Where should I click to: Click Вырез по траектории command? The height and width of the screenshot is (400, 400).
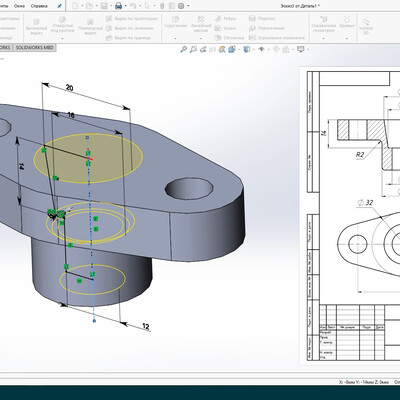[132, 19]
